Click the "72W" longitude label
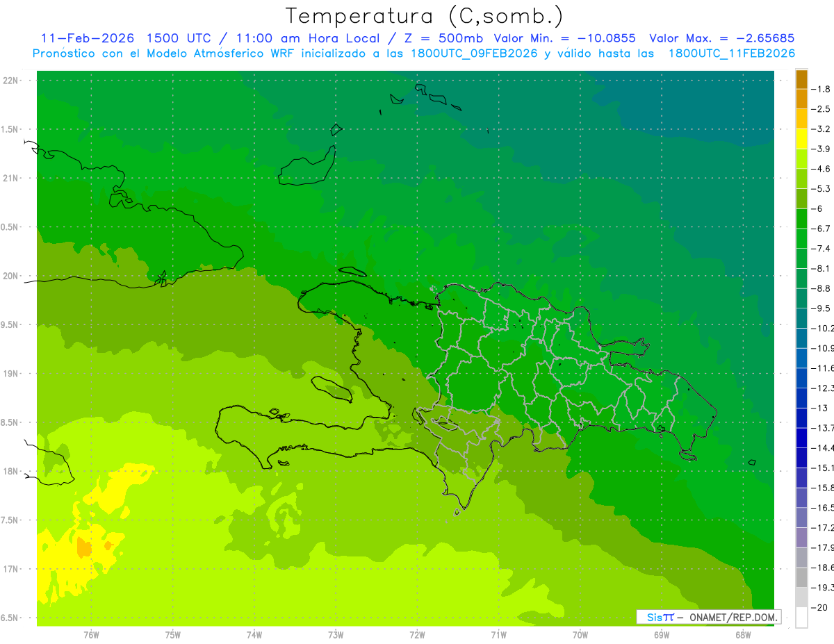This screenshot has width=834, height=644. pyautogui.click(x=417, y=635)
